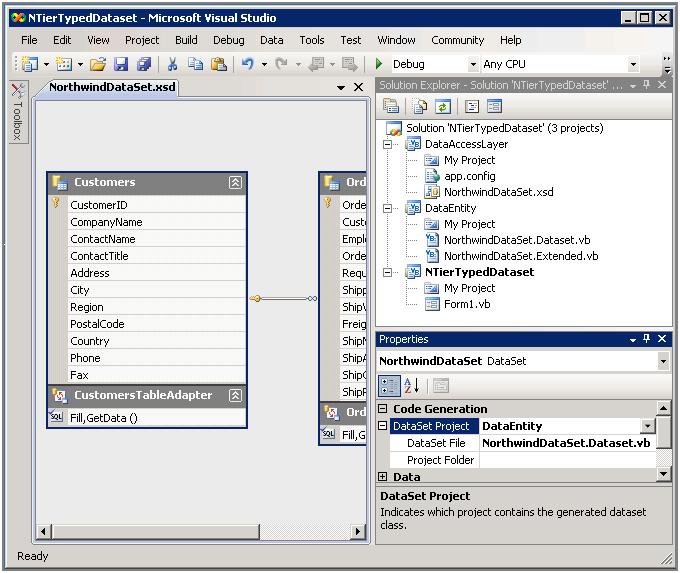680x573 pixels.
Task: Toggle Categorized view in Properties panel
Action: point(389,386)
